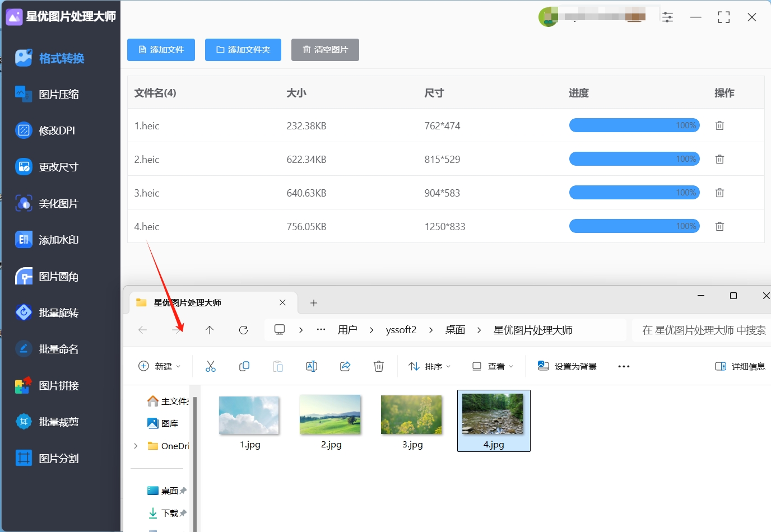Screen dimensions: 771x532
Task: Open the app settings sliders icon
Action: tap(667, 17)
